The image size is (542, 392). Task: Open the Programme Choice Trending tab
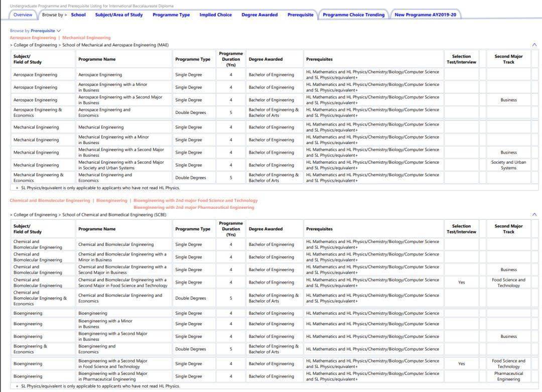coord(353,15)
